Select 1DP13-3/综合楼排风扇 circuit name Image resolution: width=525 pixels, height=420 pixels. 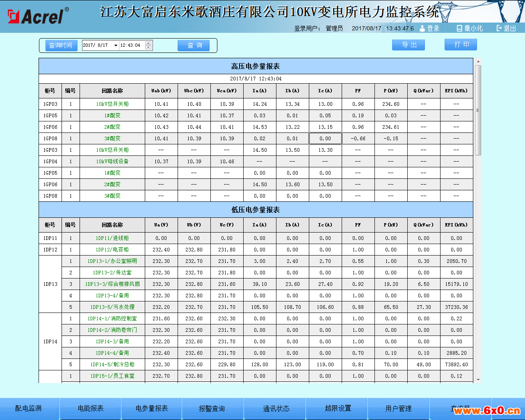pos(112,284)
